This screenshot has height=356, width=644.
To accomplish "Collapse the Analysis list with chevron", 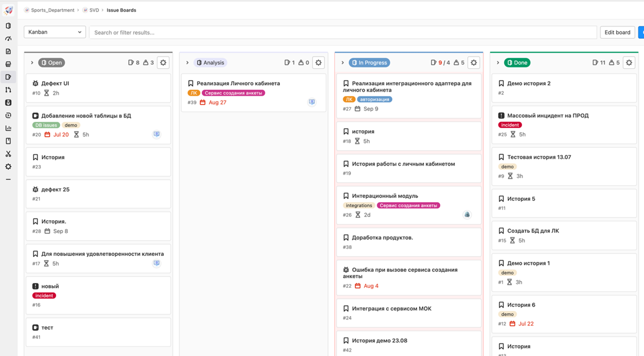I will (x=187, y=63).
